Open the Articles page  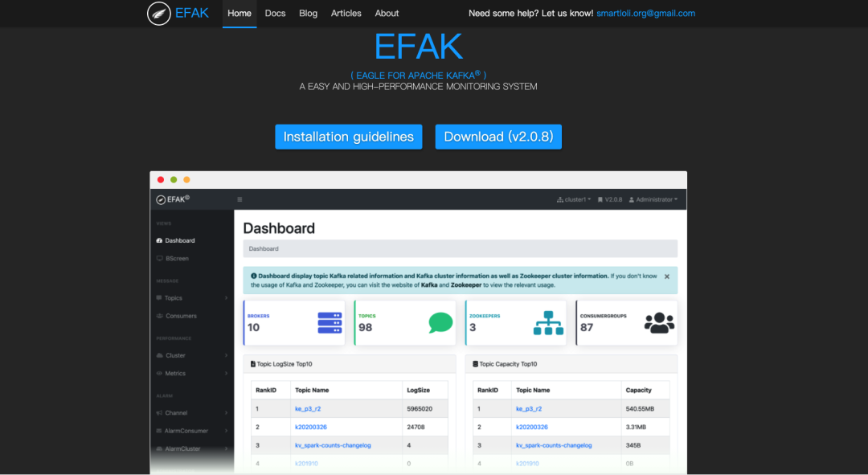[x=346, y=14]
